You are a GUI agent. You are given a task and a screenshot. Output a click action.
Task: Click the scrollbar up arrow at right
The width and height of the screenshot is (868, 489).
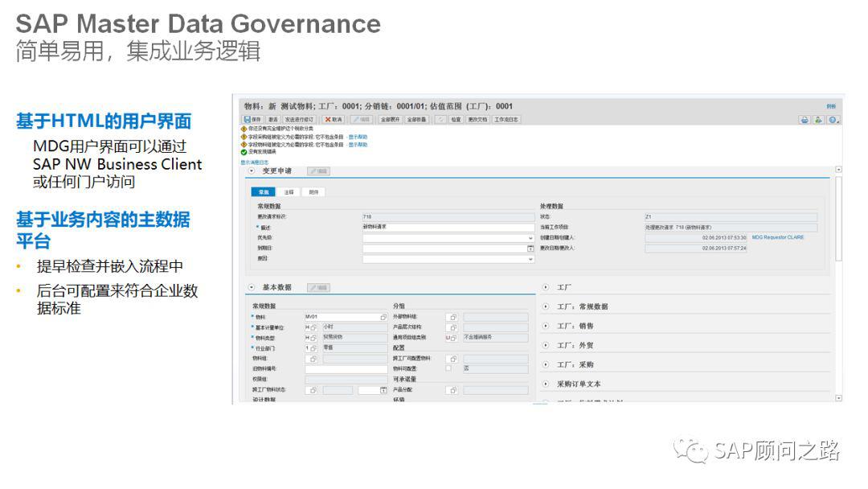pyautogui.click(x=838, y=170)
